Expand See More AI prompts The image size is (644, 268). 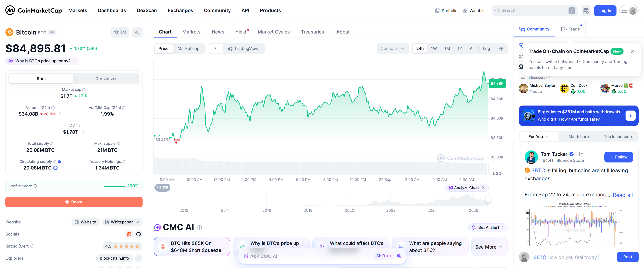point(489,247)
